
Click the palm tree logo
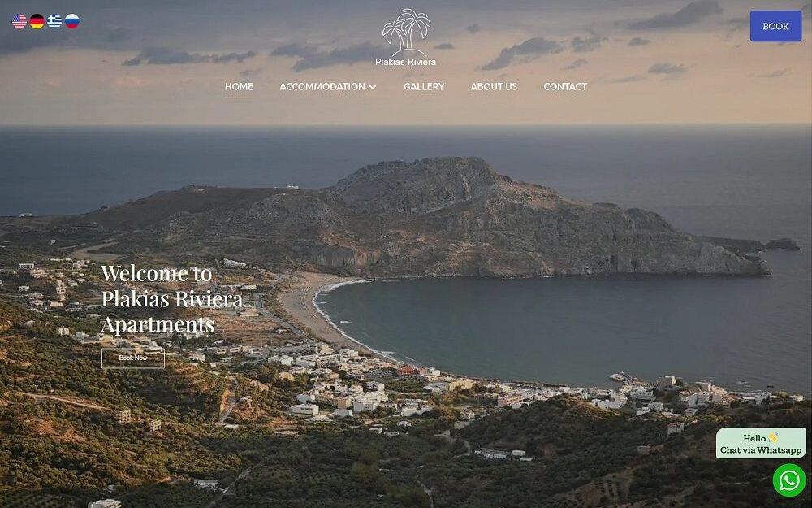click(406, 32)
